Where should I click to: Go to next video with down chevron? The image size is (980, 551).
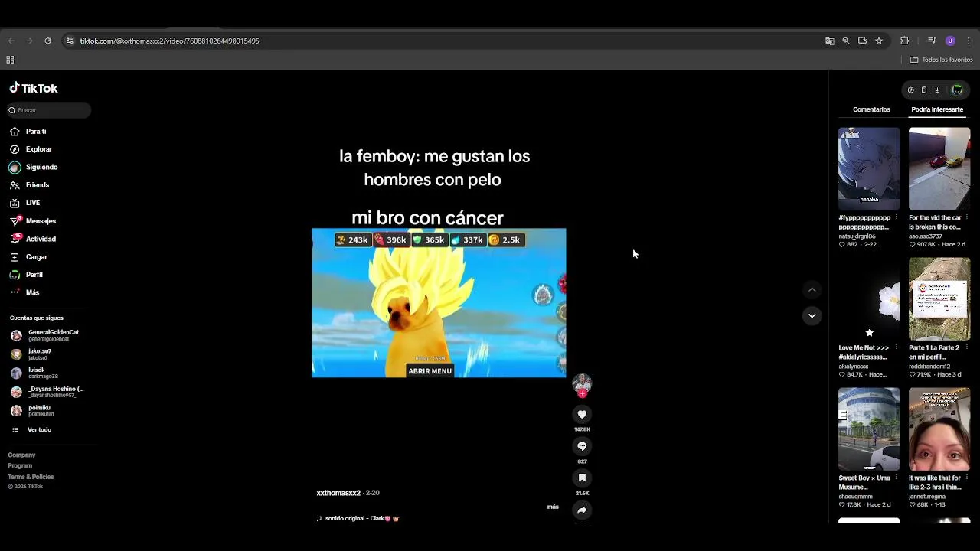(812, 315)
